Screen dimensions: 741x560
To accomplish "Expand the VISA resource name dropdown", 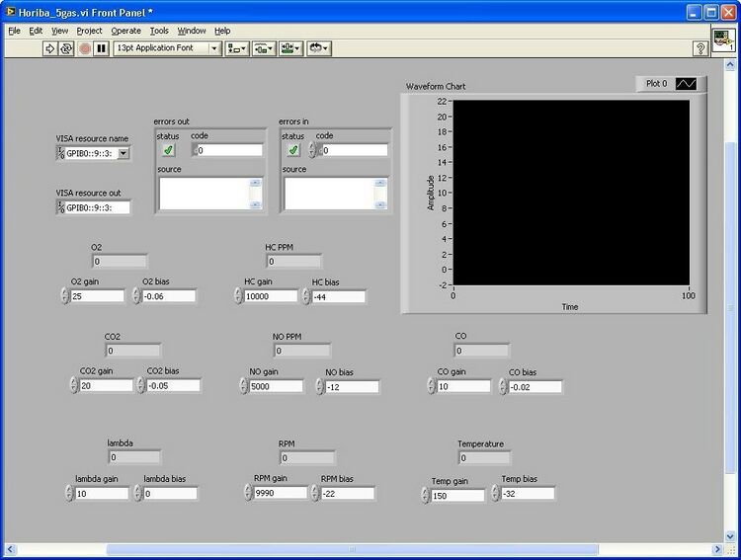I will (x=123, y=153).
